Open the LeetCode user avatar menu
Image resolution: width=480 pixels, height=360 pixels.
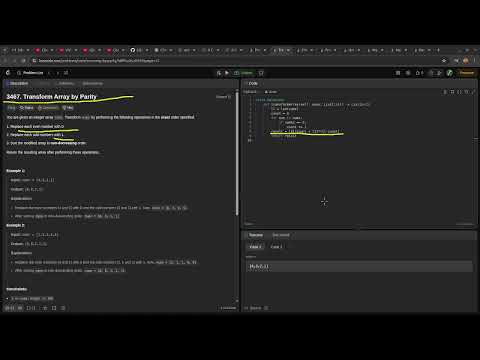449,73
